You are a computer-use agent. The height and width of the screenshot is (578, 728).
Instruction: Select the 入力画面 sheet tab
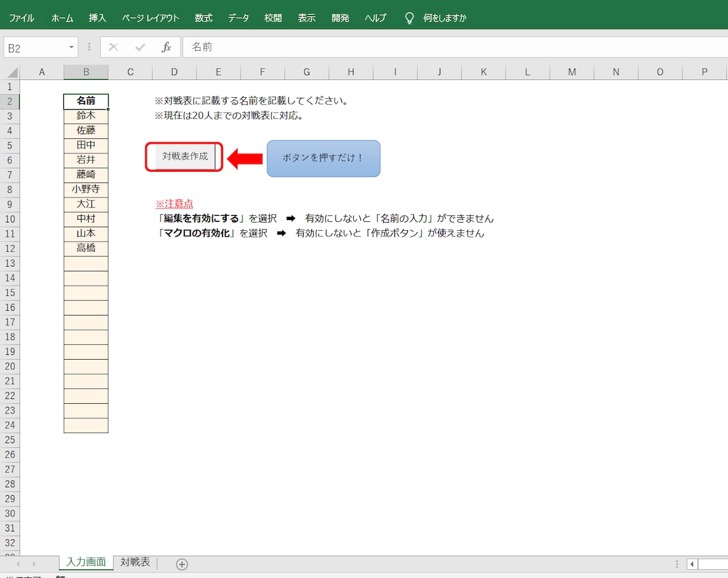pos(87,562)
